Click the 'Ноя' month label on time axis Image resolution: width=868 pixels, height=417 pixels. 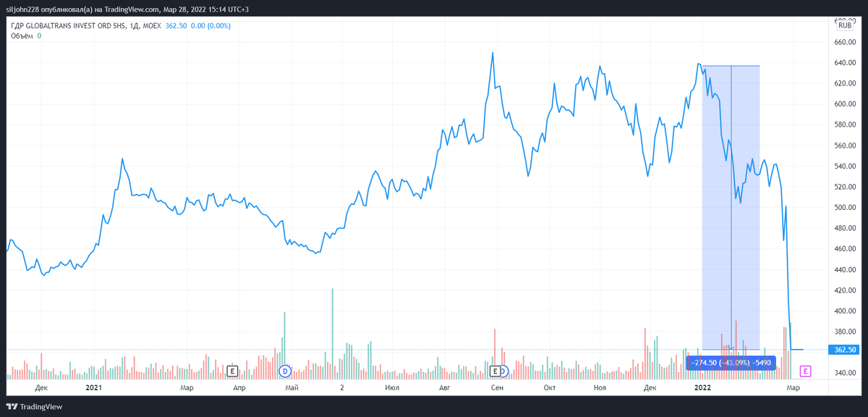click(599, 389)
